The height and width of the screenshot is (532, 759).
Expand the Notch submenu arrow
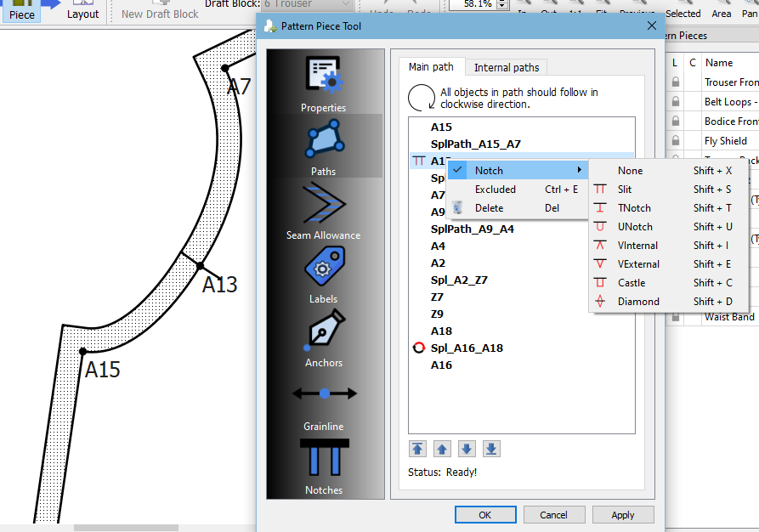580,171
